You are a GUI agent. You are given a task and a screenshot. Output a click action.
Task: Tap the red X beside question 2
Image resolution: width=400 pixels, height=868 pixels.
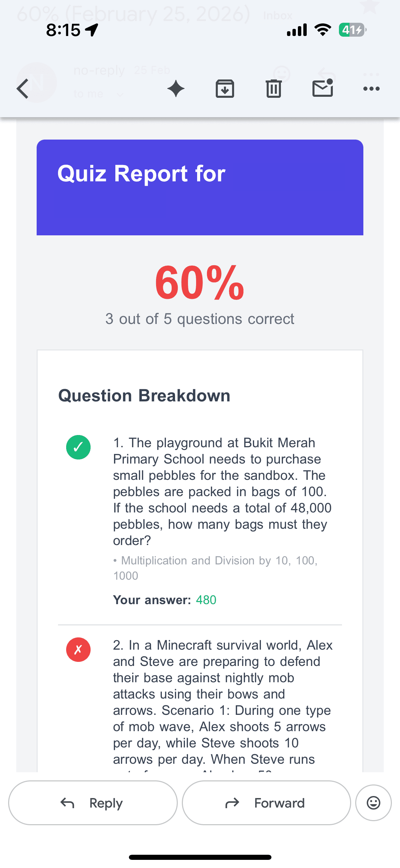[78, 649]
